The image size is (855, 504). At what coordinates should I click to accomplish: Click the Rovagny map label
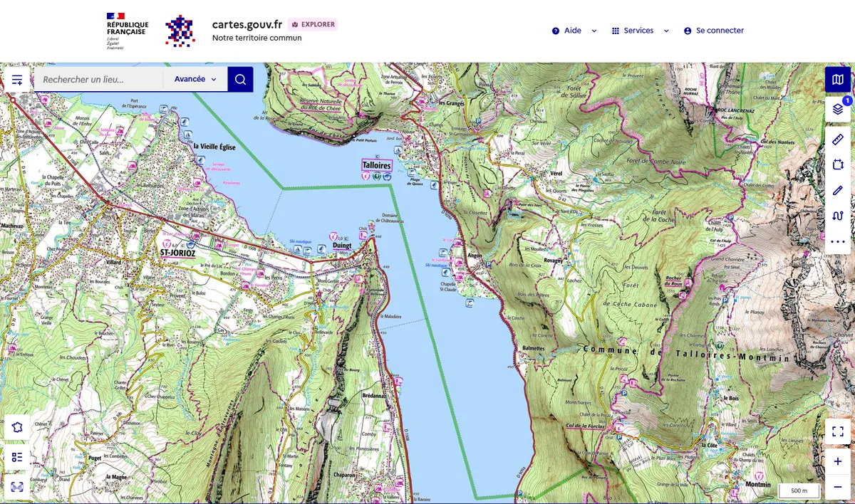point(554,260)
